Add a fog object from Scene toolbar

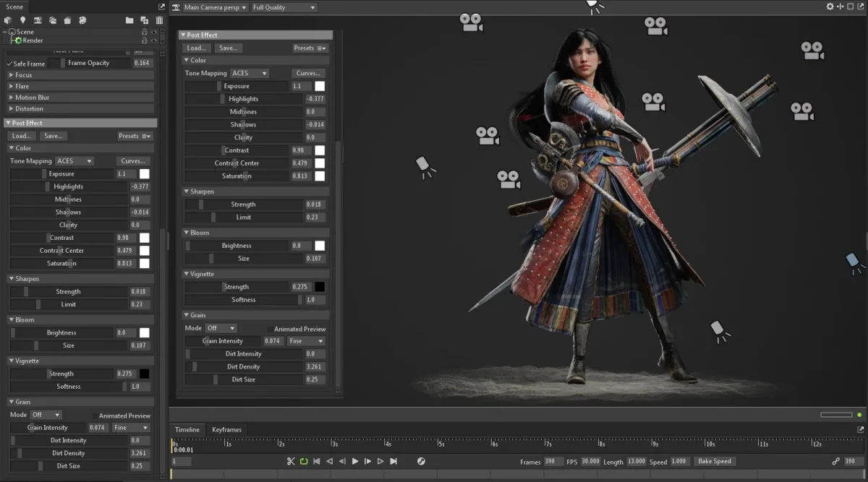point(53,20)
